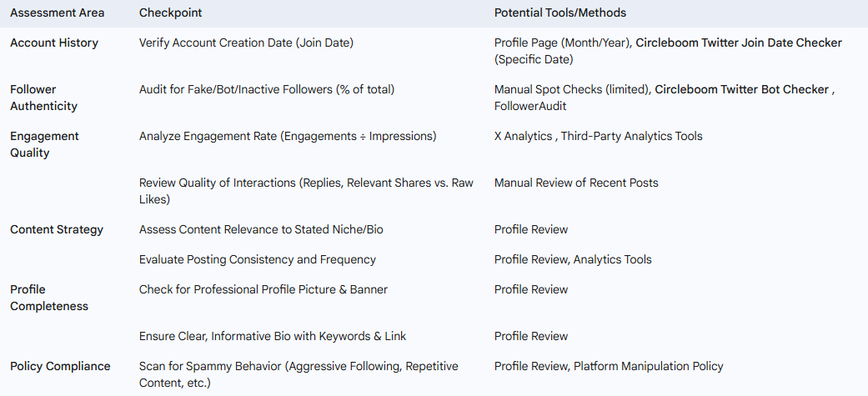The image size is (868, 396).
Task: Click the Potential Tools/Methods column header
Action: pos(560,13)
